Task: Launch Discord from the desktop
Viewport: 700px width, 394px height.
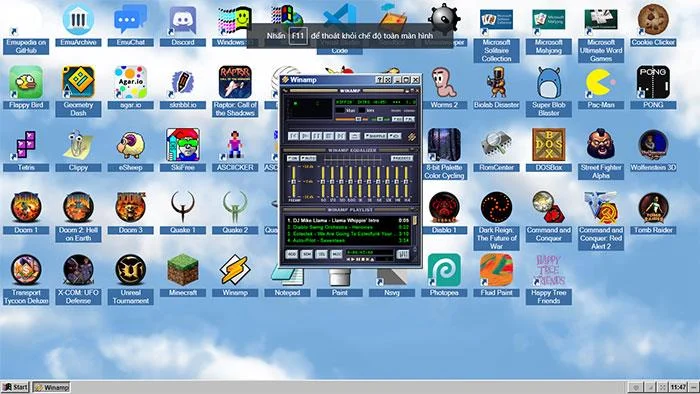Action: tap(183, 25)
